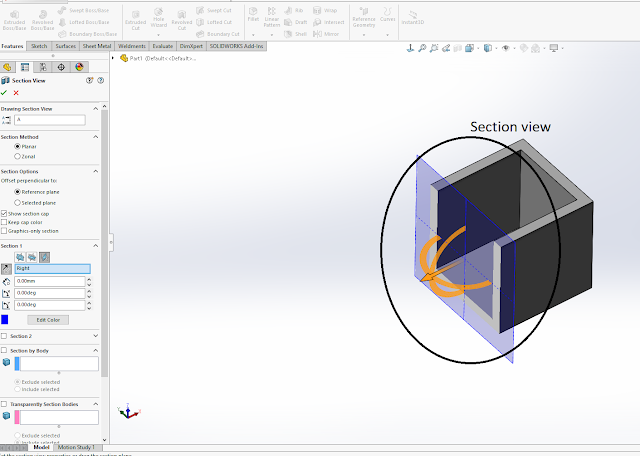
Task: Click the Shell feature tool
Action: point(296,34)
